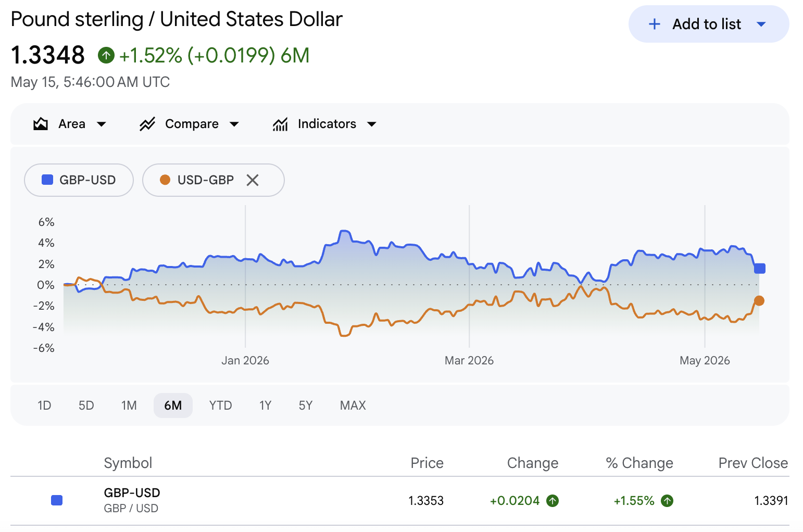Select the USD-GBP comparison chip label
803x532 pixels.
(x=206, y=180)
